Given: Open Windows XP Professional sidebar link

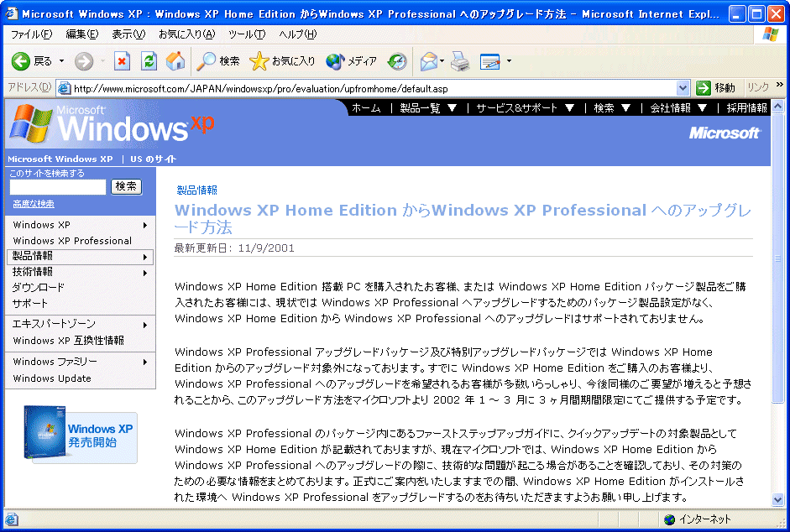Looking at the screenshot, I should 72,241.
